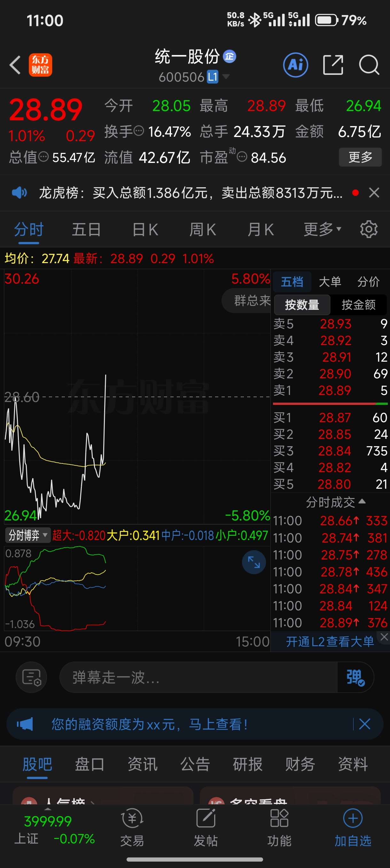Open chart settings gear icon

(369, 229)
